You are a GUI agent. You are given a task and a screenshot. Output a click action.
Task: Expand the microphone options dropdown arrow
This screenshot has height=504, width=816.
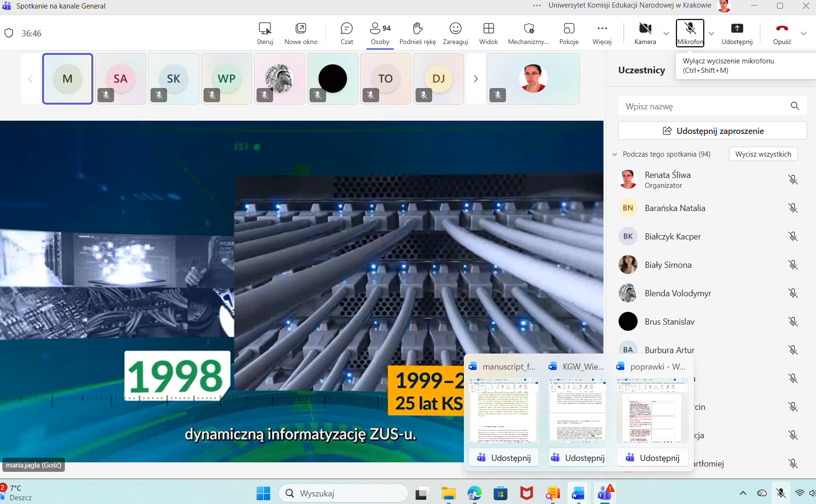[x=711, y=34]
